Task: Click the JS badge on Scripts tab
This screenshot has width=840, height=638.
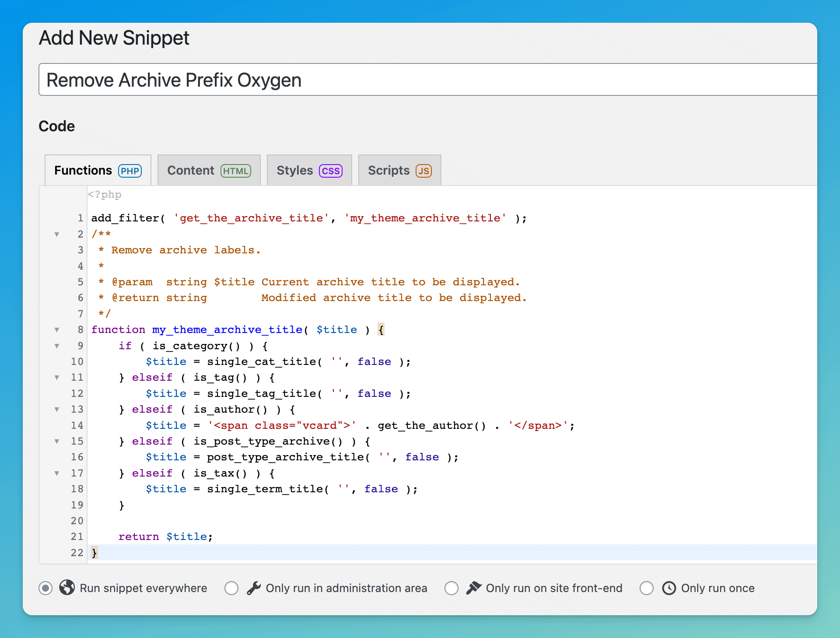Action: coord(423,171)
